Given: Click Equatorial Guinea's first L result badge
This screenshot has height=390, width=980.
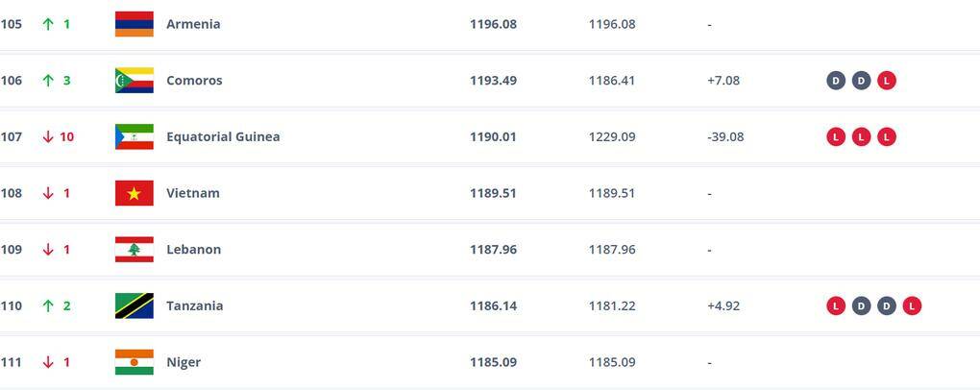Looking at the screenshot, I should click(x=836, y=136).
